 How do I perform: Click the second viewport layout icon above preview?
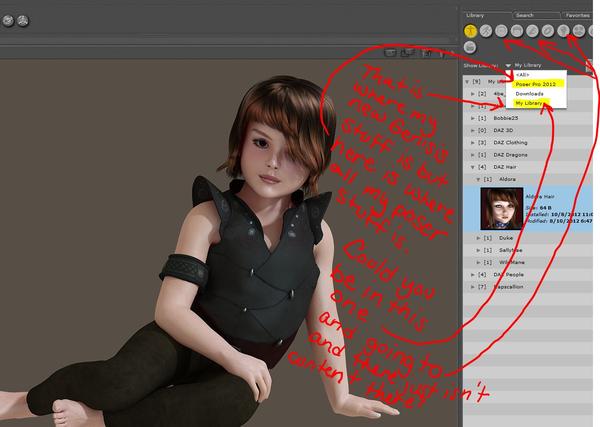click(408, 52)
